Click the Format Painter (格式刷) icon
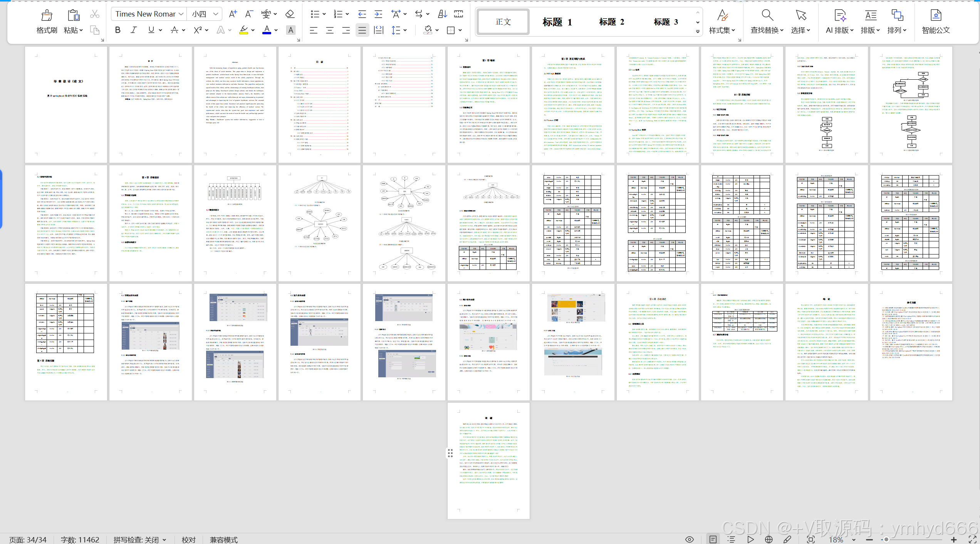This screenshot has width=980, height=544. tap(47, 15)
